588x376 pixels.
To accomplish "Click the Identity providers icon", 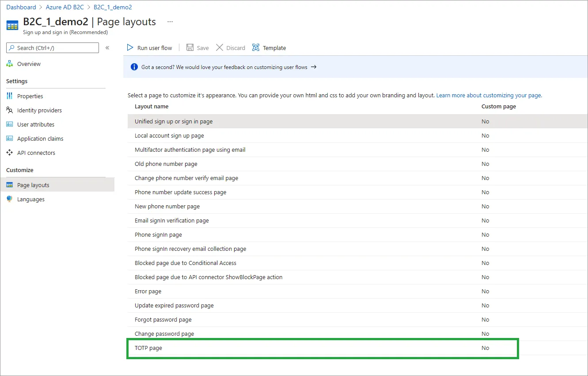I will (x=10, y=110).
